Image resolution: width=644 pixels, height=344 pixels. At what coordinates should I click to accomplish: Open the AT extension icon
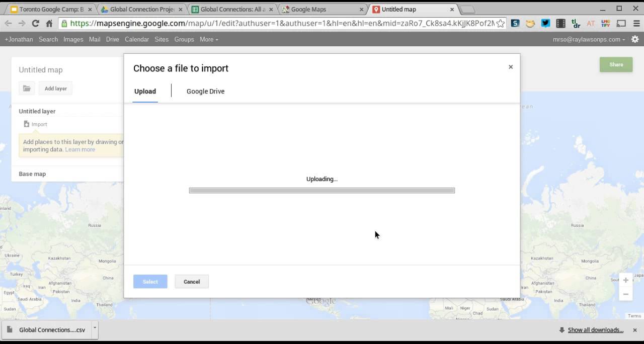[591, 23]
